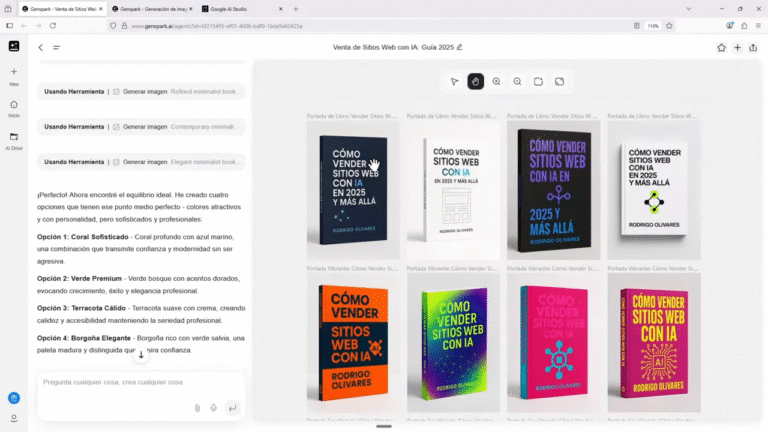
Task: Select white cover with wireframe thumbnail
Action: [454, 190]
